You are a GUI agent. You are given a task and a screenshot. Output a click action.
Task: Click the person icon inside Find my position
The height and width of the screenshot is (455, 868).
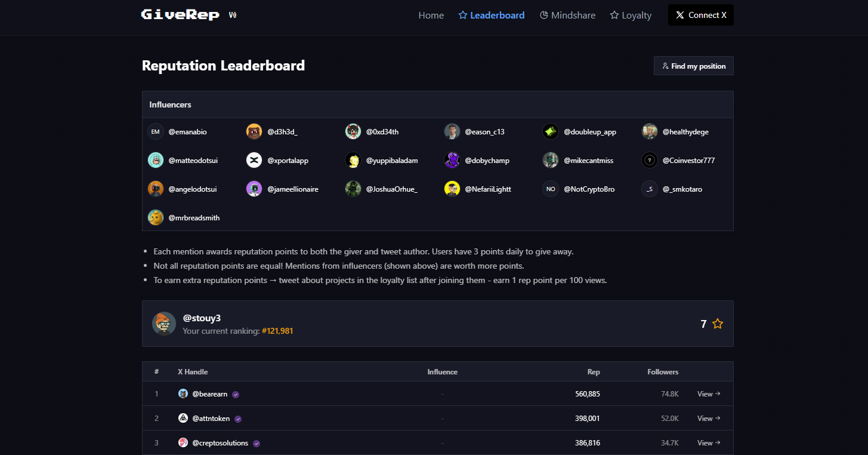pos(665,66)
